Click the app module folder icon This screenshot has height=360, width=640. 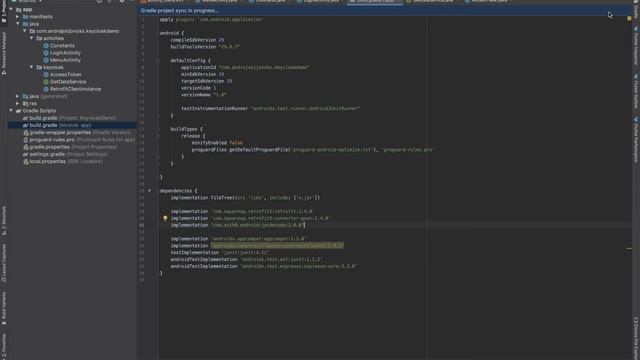tap(18, 9)
